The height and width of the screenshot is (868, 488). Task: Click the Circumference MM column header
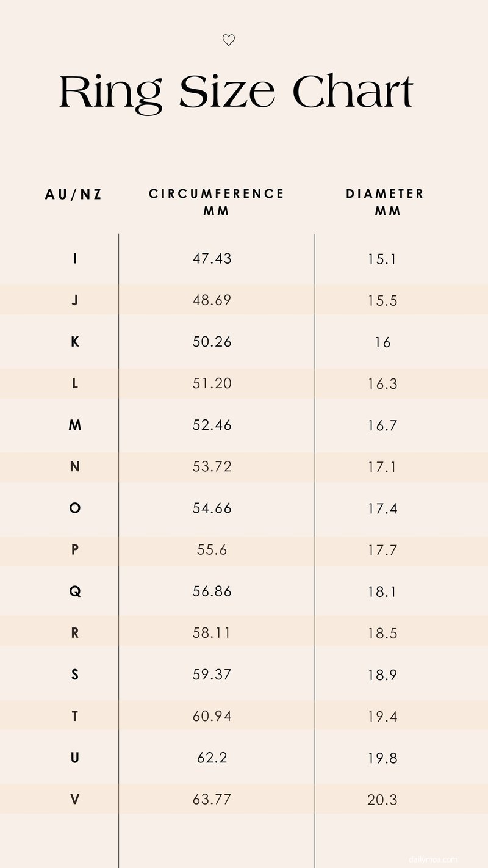[217, 202]
